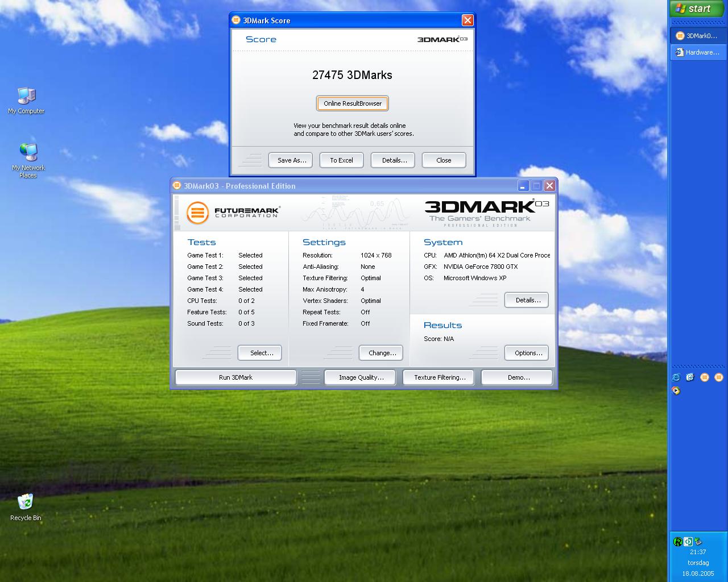Click the Fixed Framerate Off value
This screenshot has height=582, width=728.
point(365,323)
